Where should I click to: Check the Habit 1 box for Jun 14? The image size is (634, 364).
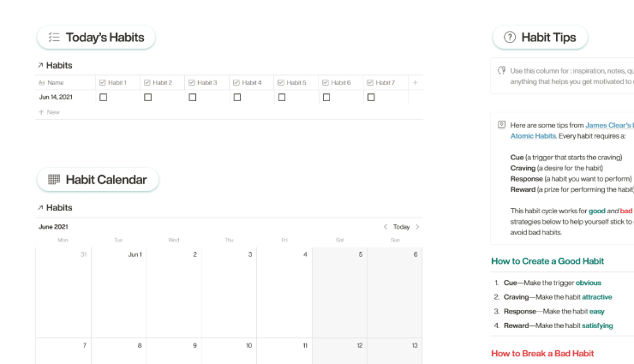pos(104,98)
